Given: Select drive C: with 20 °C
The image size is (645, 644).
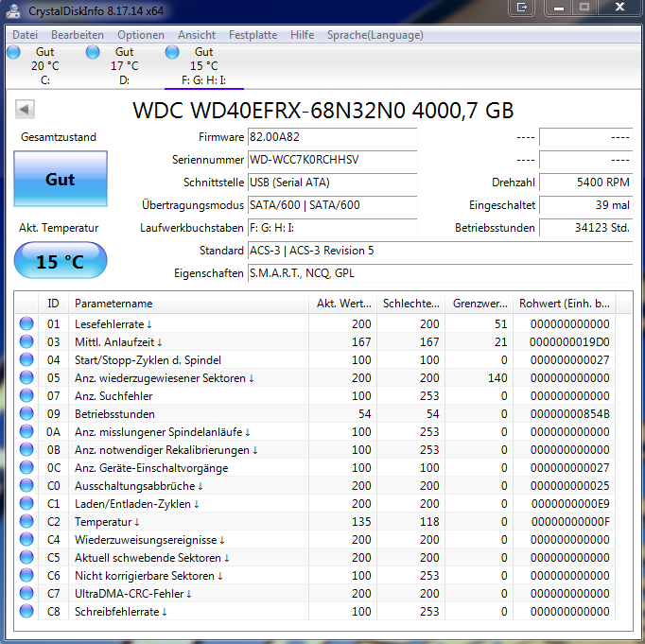Looking at the screenshot, I should coord(44,66).
